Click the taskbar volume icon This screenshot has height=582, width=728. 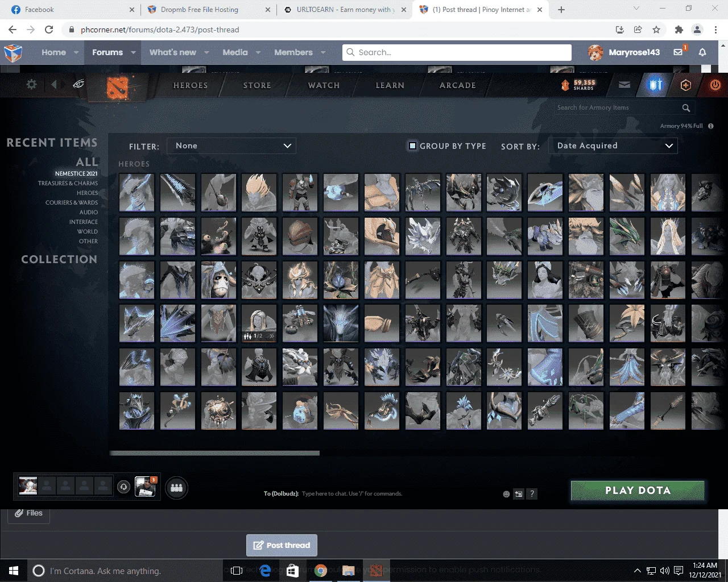[x=664, y=571]
